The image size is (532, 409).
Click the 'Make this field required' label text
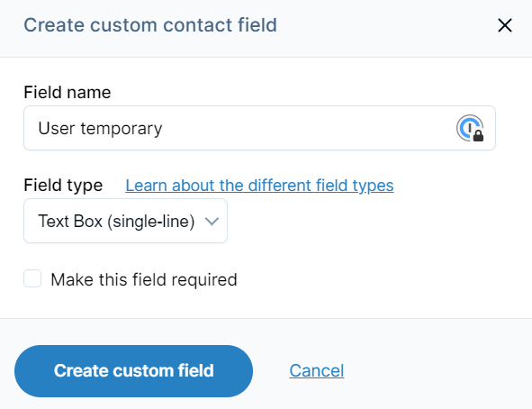[144, 280]
